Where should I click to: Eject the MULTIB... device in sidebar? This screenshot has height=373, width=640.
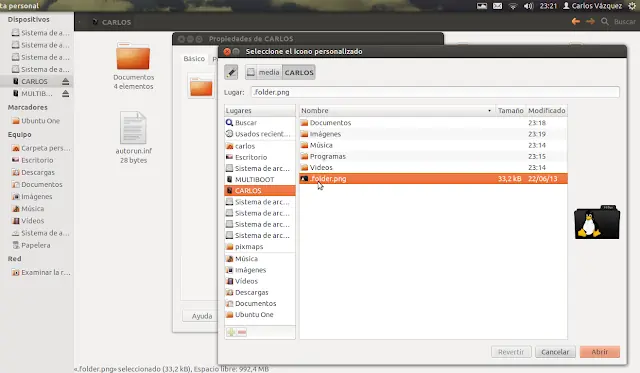point(65,94)
